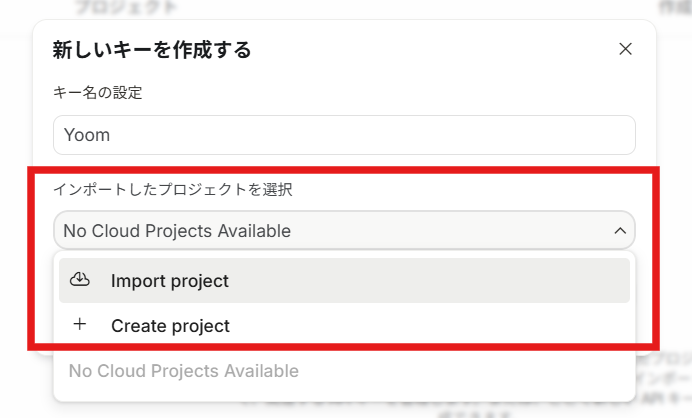Close the new key dialog with X

(625, 49)
